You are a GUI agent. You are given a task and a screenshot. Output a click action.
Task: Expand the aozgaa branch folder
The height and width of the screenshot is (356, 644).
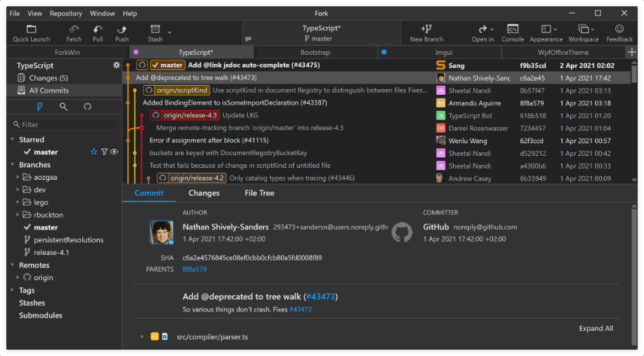tap(18, 178)
